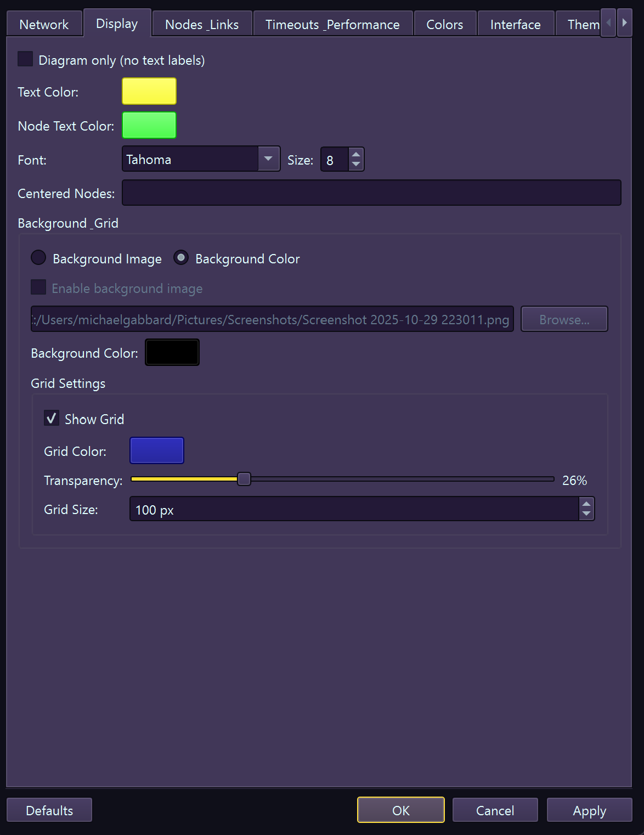Click the Transparency slider handle
This screenshot has width=644, height=835.
244,479
